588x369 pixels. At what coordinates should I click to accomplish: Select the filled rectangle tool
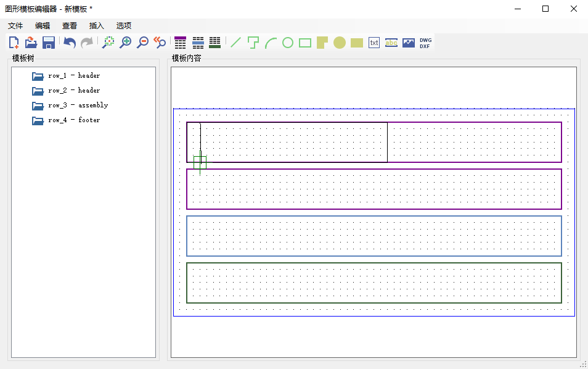(x=357, y=43)
